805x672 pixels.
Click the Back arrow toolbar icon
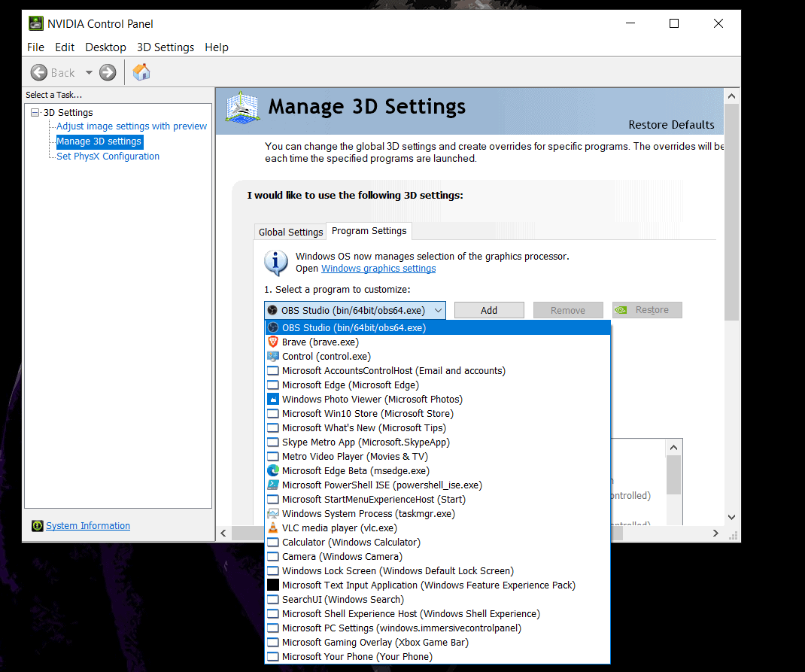pyautogui.click(x=38, y=72)
